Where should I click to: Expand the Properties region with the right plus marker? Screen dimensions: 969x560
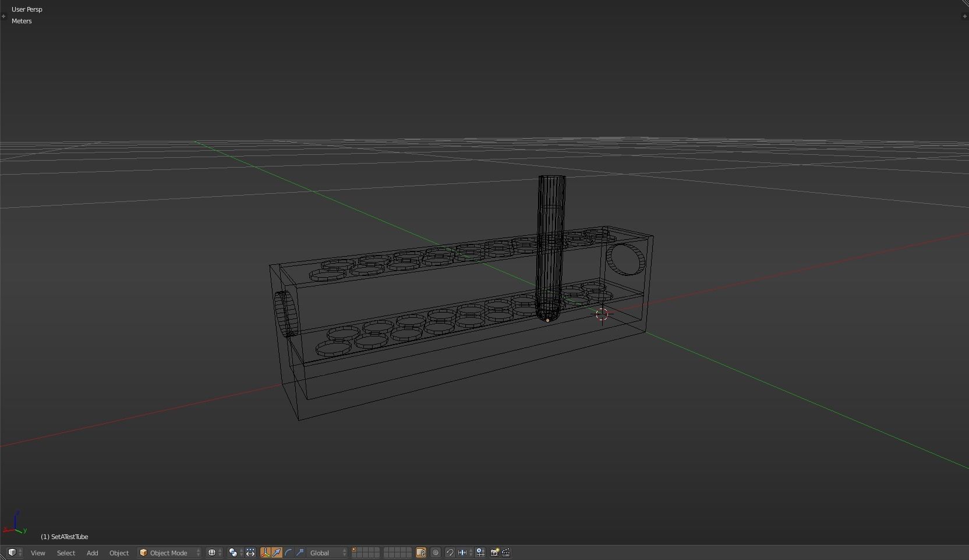point(964,16)
